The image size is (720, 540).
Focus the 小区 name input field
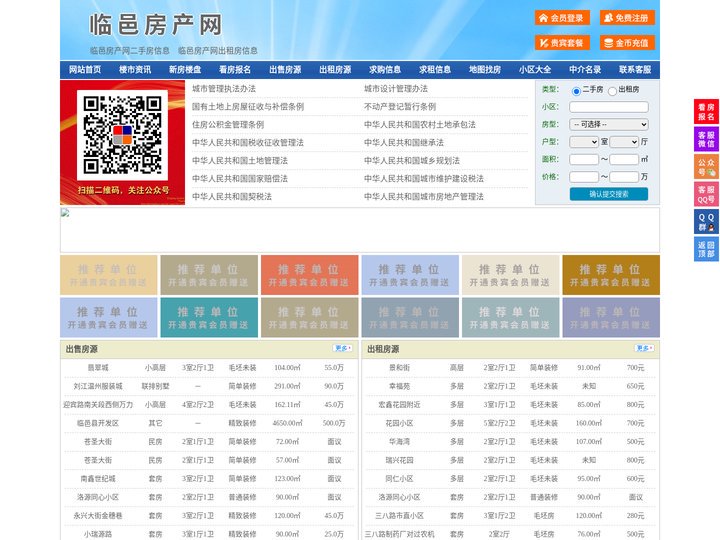609,107
